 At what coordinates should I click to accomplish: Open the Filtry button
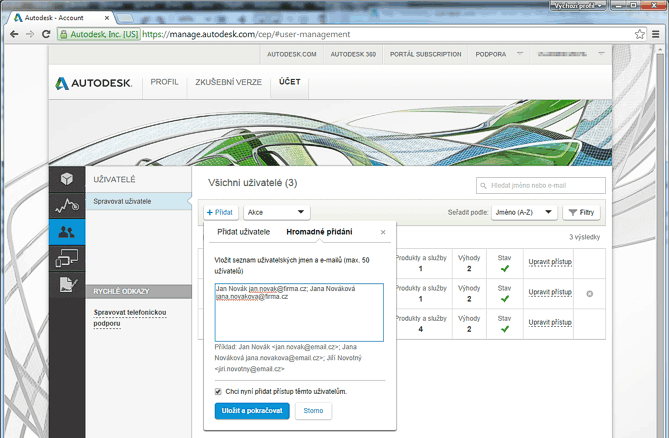pos(582,212)
